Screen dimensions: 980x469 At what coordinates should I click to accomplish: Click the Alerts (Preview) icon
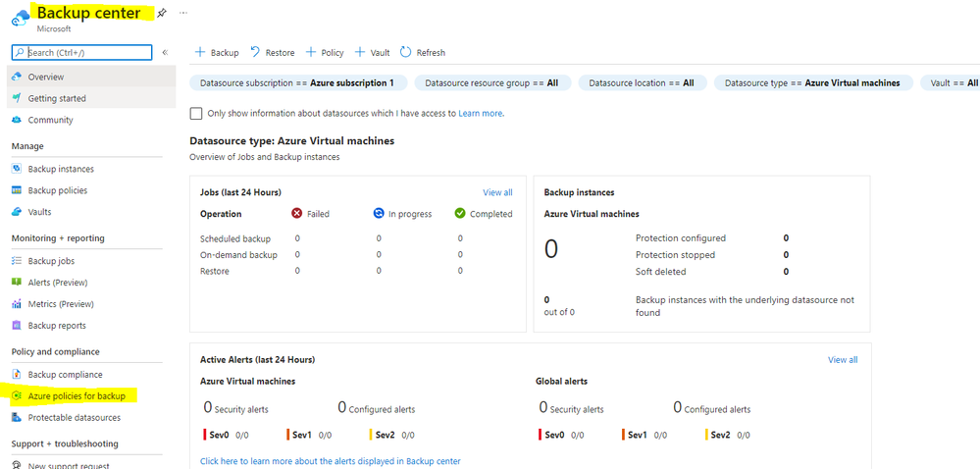tap(17, 282)
